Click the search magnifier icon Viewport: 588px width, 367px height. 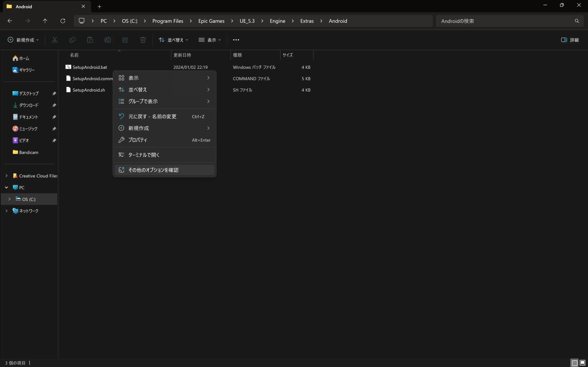(x=577, y=21)
